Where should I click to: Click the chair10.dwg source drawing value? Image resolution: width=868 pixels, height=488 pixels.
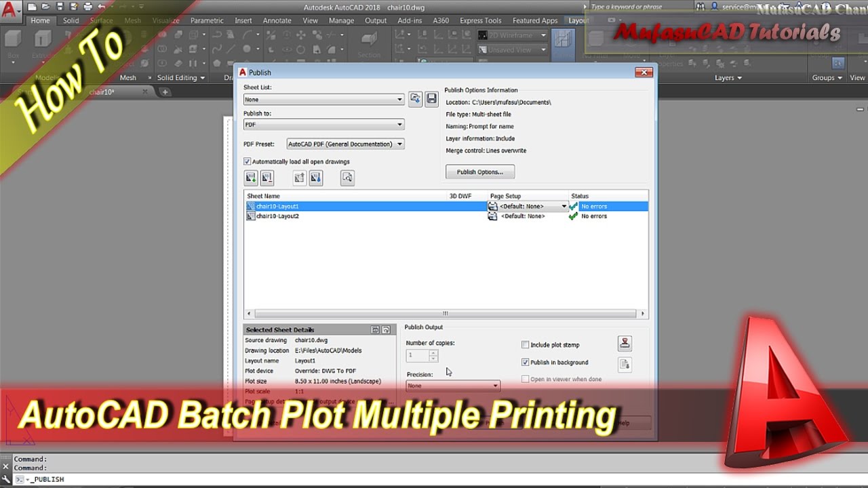tap(311, 340)
